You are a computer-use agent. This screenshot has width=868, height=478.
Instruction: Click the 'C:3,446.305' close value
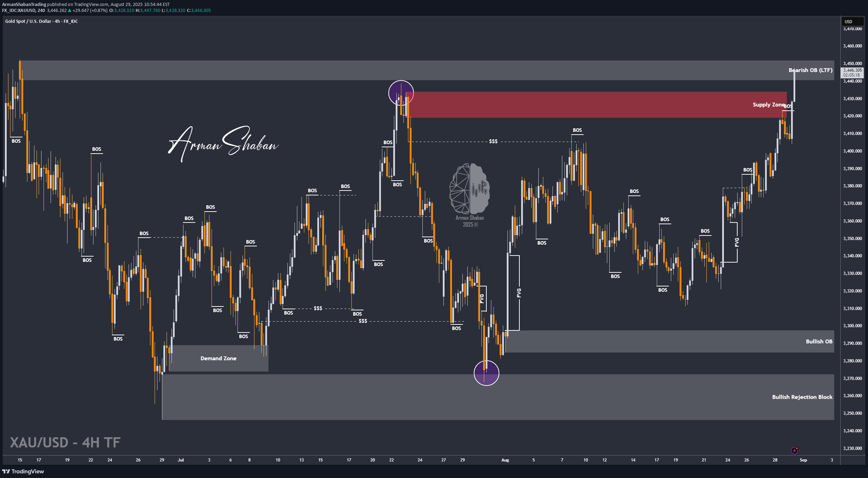click(199, 10)
